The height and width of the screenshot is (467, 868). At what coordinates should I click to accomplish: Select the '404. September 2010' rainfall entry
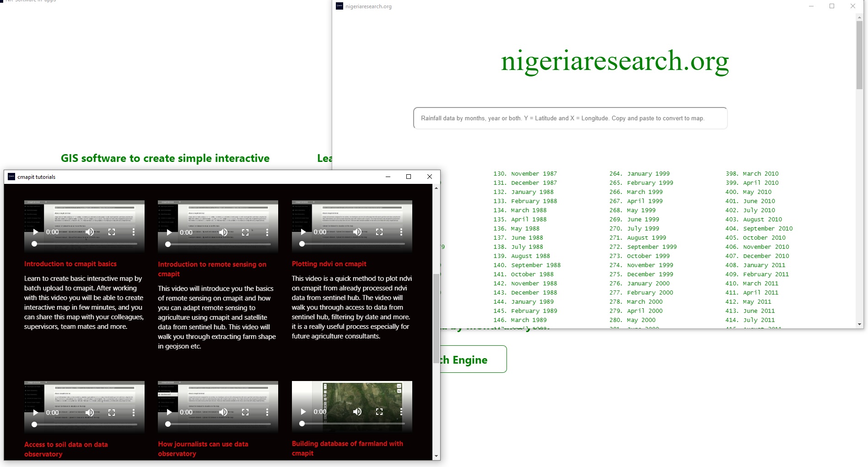(x=759, y=229)
